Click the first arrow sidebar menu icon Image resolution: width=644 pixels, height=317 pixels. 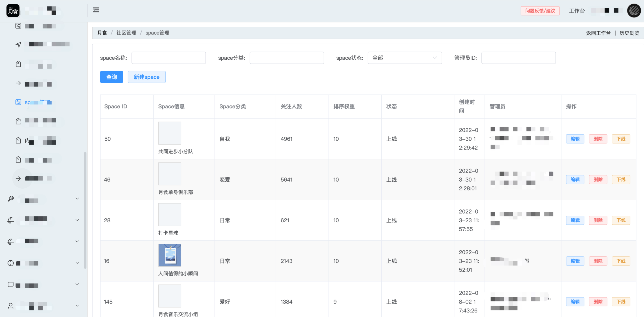tap(18, 83)
